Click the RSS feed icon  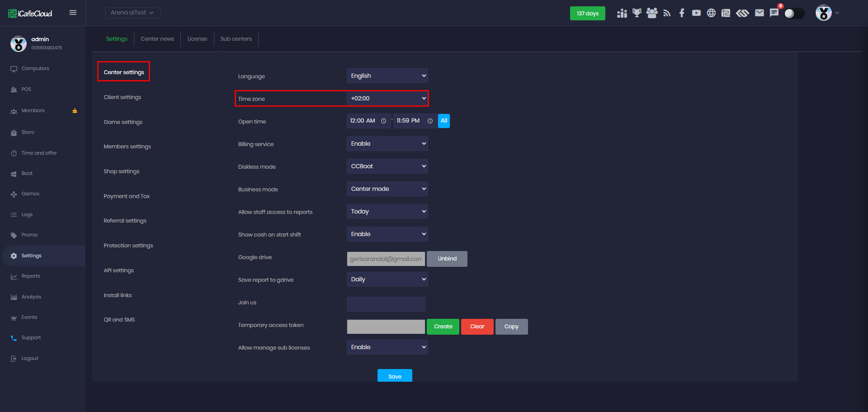667,13
